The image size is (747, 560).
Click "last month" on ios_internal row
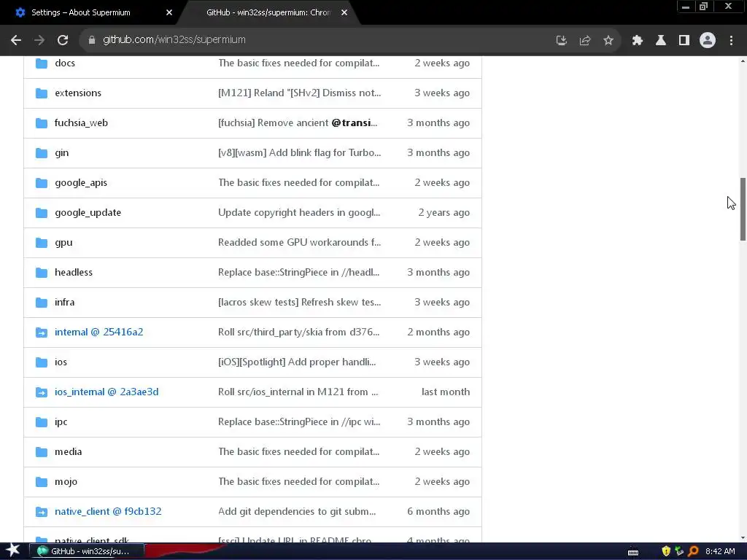pos(446,392)
